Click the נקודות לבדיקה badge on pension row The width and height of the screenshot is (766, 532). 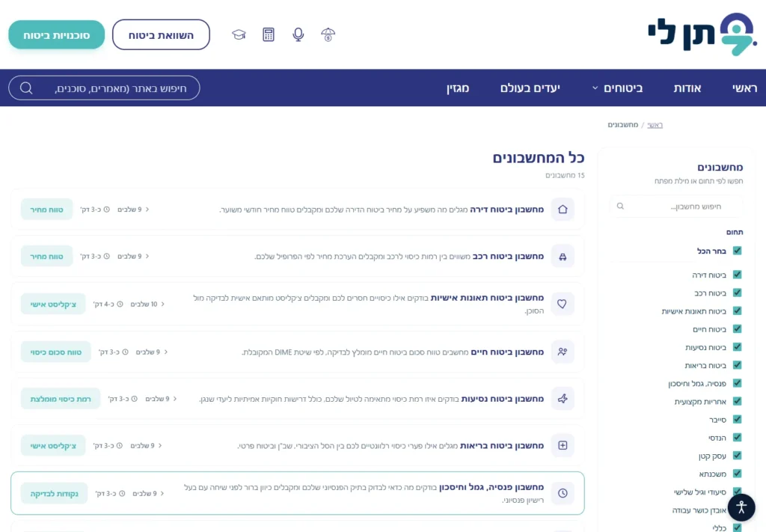click(x=54, y=493)
